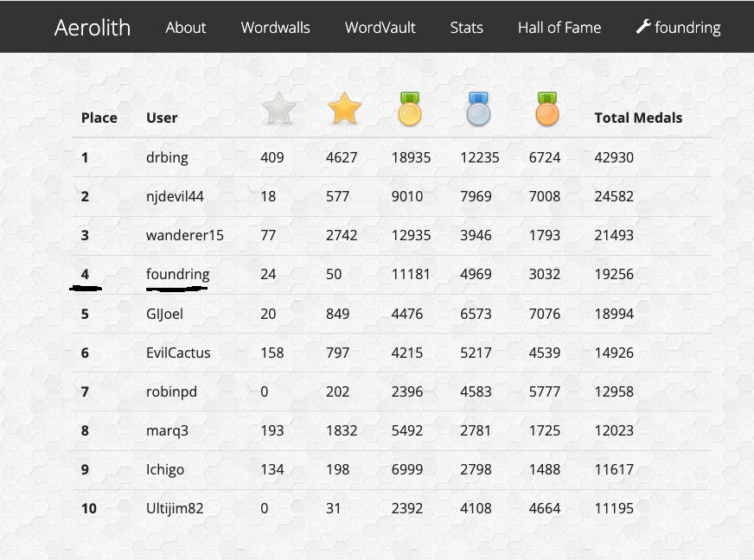754x560 pixels.
Task: Open the Hall of Fame
Action: coord(559,28)
